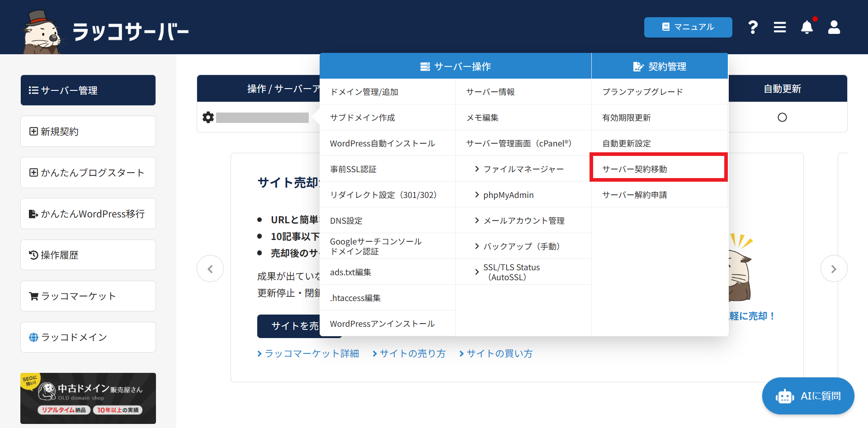Open notifications bell icon
The width and height of the screenshot is (868, 428).
807,27
